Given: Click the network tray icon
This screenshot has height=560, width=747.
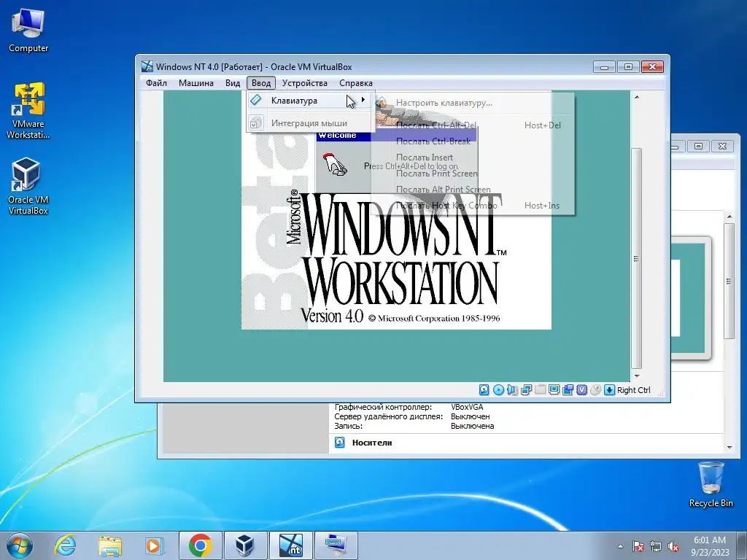Looking at the screenshot, I should click(x=656, y=546).
